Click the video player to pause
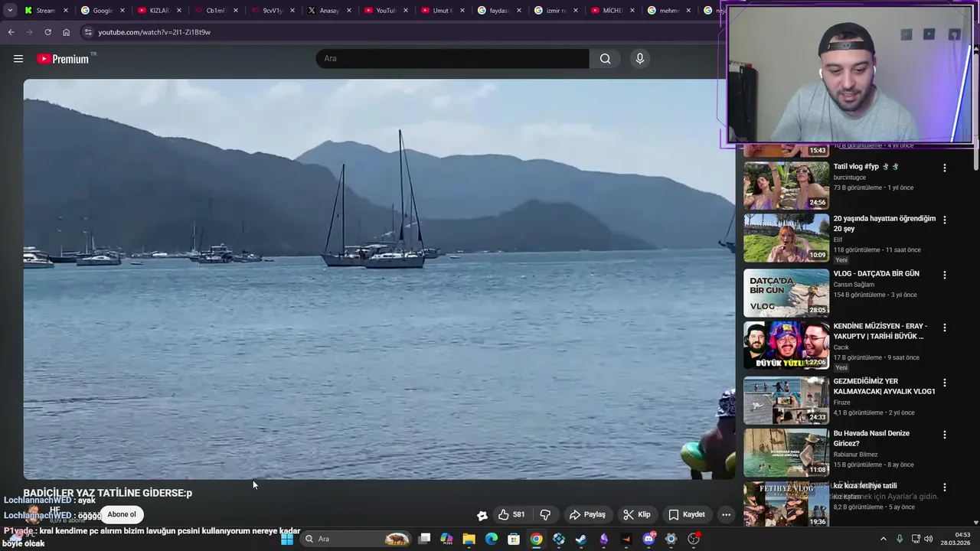Screen dimensions: 980x551 [x=379, y=279]
